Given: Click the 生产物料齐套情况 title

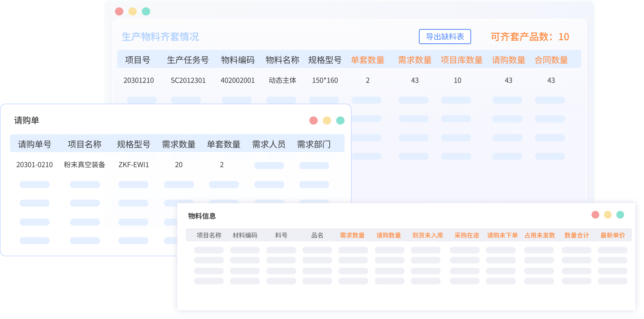Looking at the screenshot, I should pos(160,37).
